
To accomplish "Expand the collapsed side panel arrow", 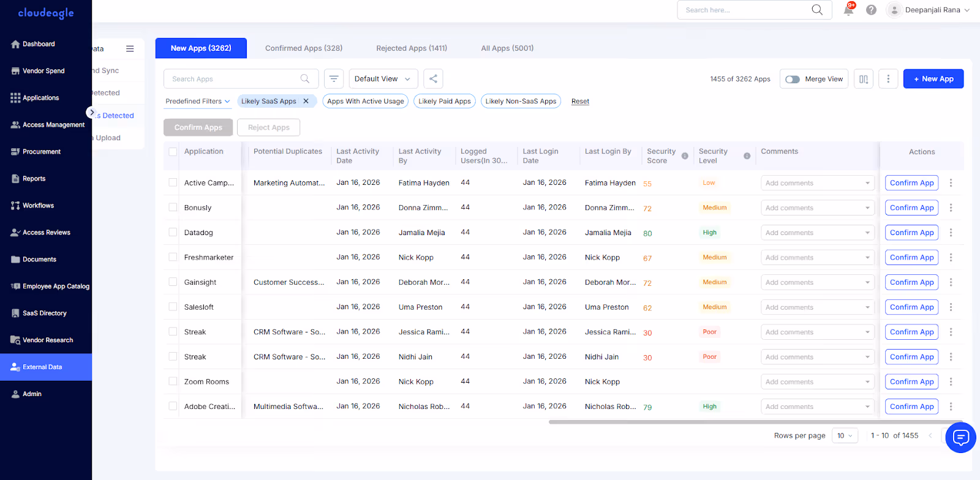I will pyautogui.click(x=91, y=113).
